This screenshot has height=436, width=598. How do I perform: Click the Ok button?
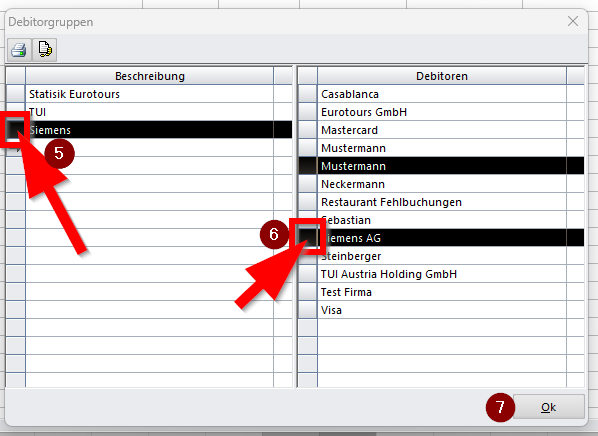(x=548, y=407)
